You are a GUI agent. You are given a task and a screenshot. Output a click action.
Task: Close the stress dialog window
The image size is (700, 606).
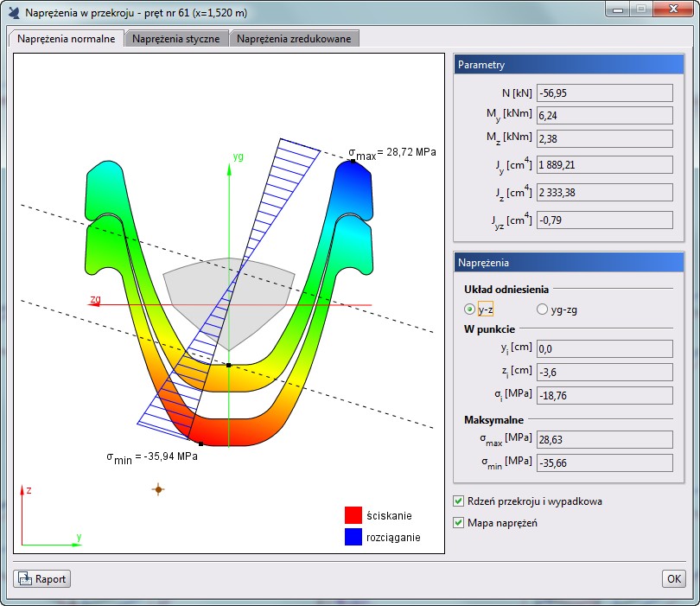(674, 9)
